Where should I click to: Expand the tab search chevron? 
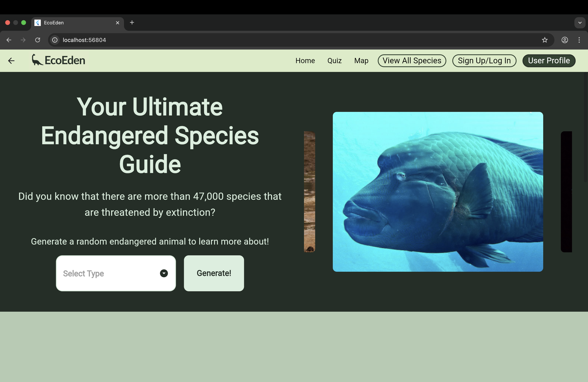point(580,23)
